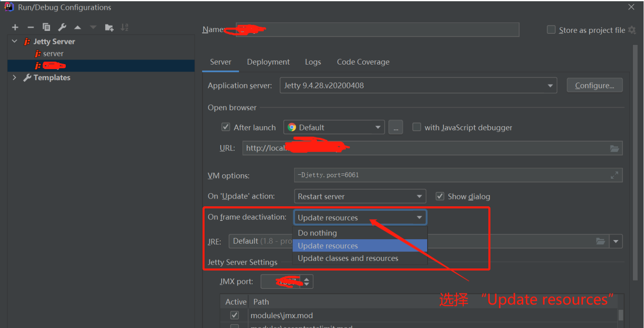Click the Store as project file gear icon
644x328 pixels.
[x=632, y=30]
